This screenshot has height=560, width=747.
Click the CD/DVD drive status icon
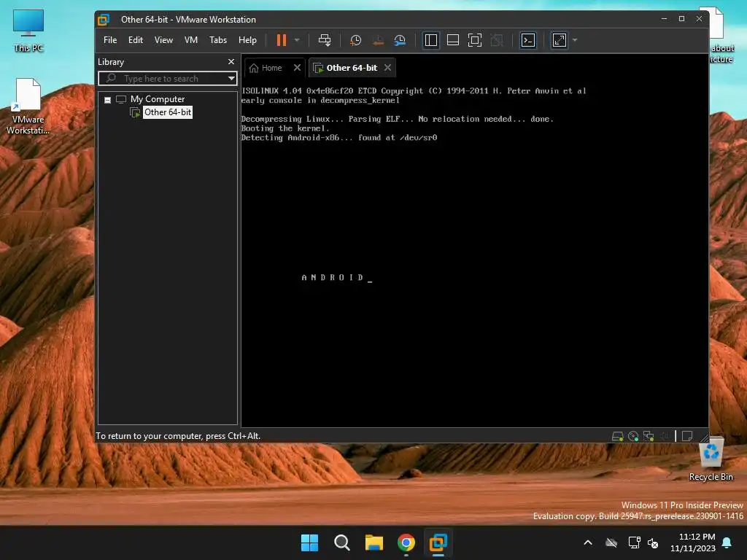point(633,436)
